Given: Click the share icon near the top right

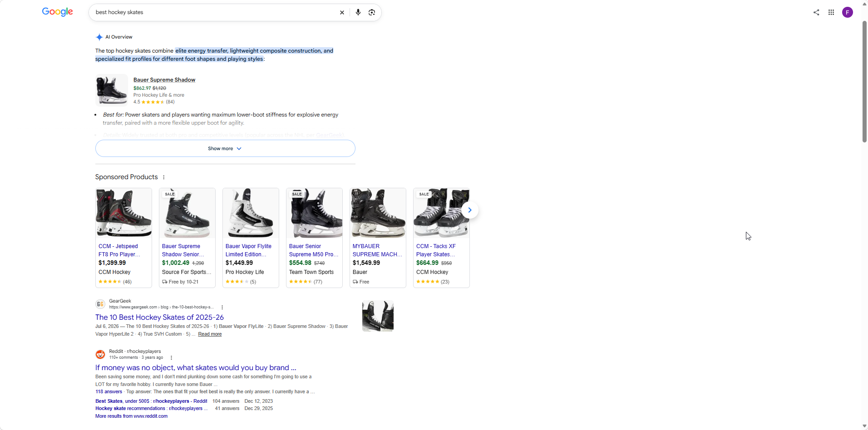Looking at the screenshot, I should coord(816,12).
